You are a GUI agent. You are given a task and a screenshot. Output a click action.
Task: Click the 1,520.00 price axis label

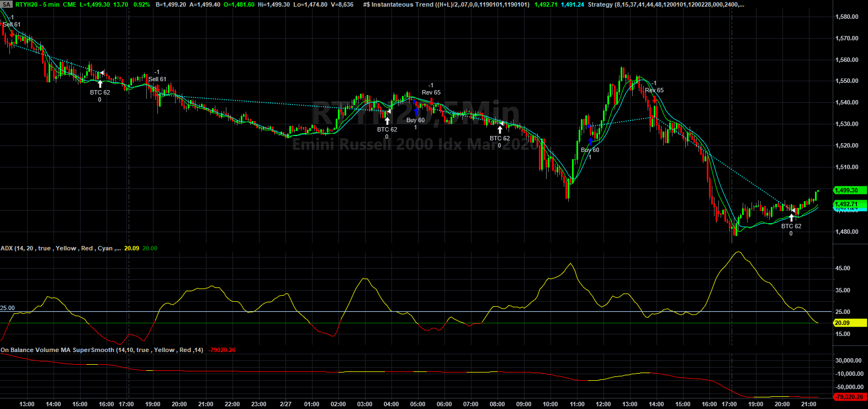[x=847, y=145]
